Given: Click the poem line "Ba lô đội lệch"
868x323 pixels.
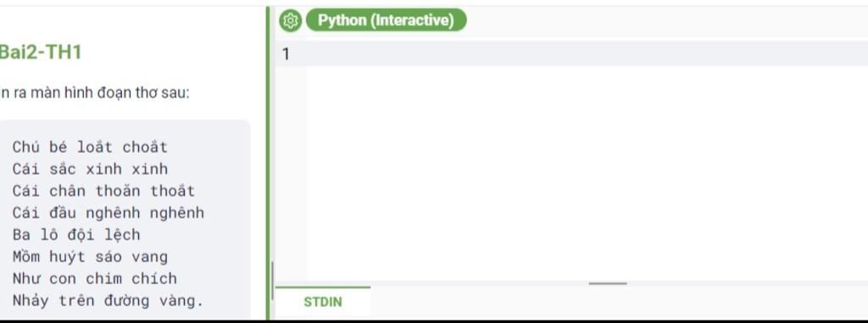Looking at the screenshot, I should [75, 234].
